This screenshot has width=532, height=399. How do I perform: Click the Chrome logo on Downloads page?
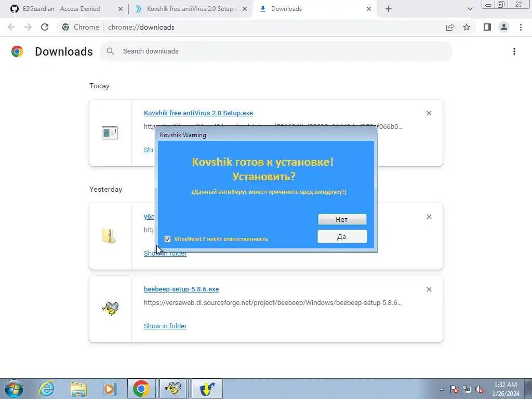[x=17, y=51]
